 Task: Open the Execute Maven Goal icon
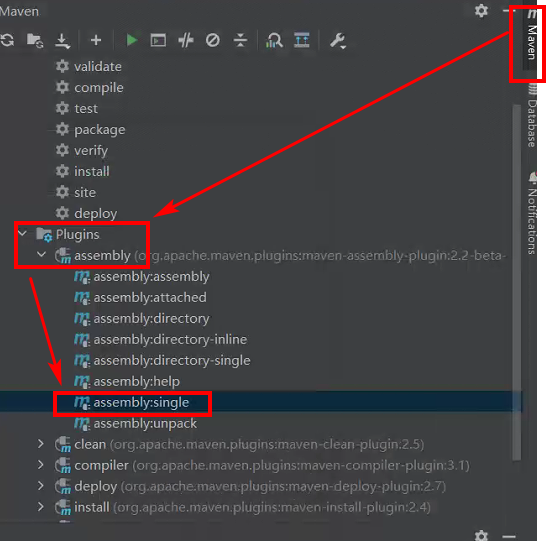158,40
